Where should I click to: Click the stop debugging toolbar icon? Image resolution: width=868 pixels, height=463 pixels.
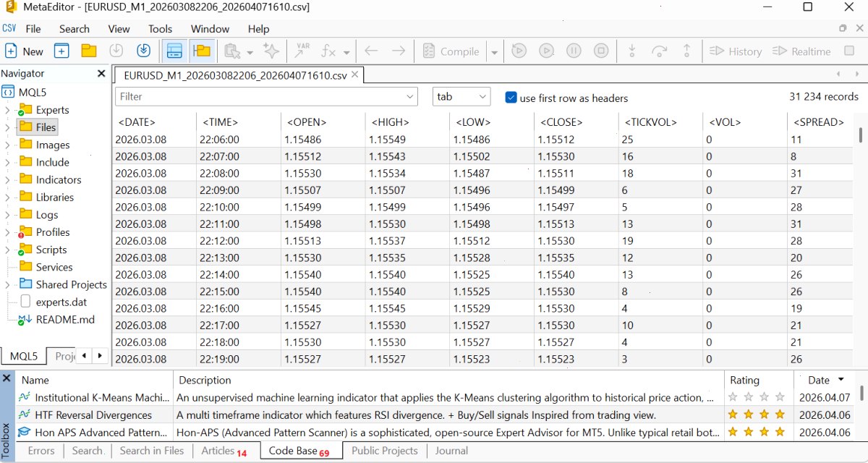tap(601, 51)
